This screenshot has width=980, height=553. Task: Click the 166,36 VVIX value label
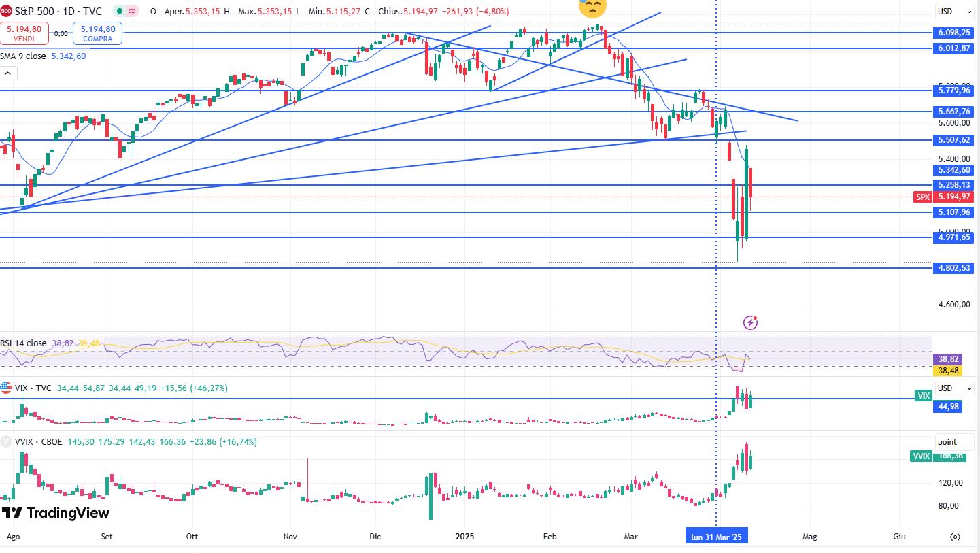pos(951,456)
